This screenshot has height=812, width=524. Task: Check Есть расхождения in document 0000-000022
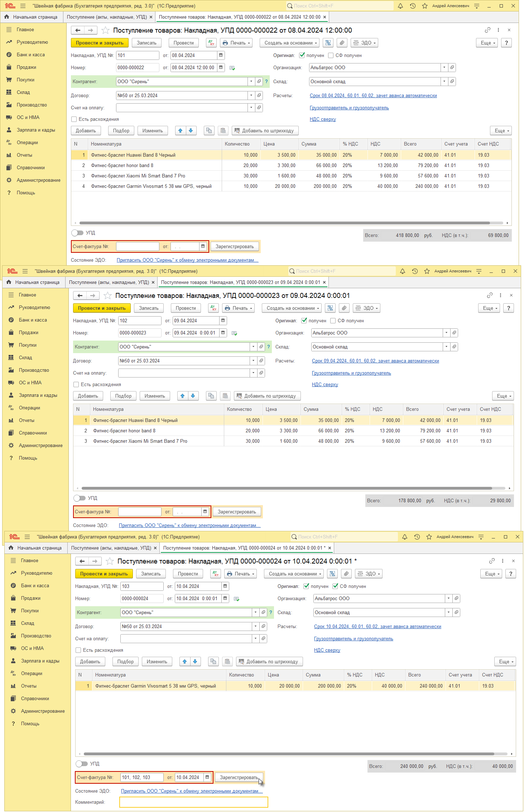pos(74,119)
